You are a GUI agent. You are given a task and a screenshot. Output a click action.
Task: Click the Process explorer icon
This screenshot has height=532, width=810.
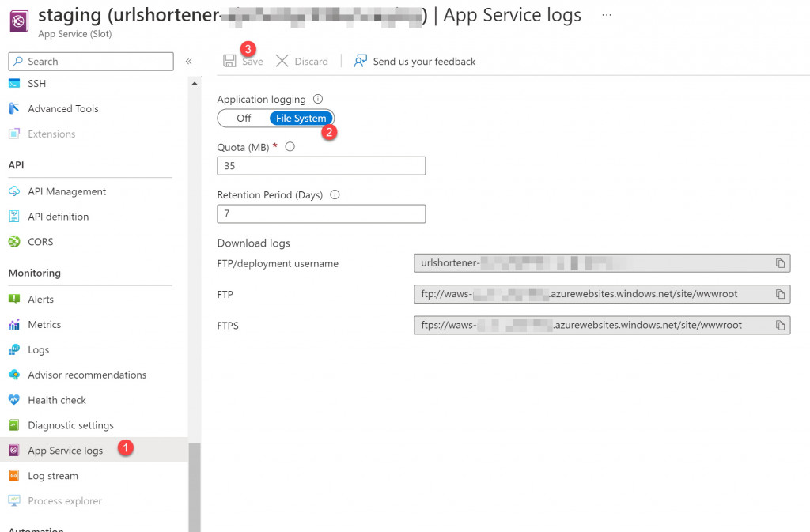coord(14,500)
